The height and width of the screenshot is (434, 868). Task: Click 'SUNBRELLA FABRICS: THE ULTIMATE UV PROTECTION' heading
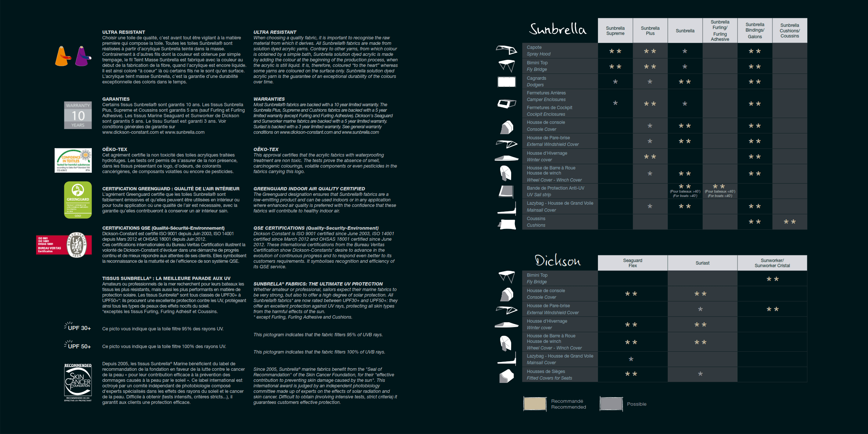[318, 284]
